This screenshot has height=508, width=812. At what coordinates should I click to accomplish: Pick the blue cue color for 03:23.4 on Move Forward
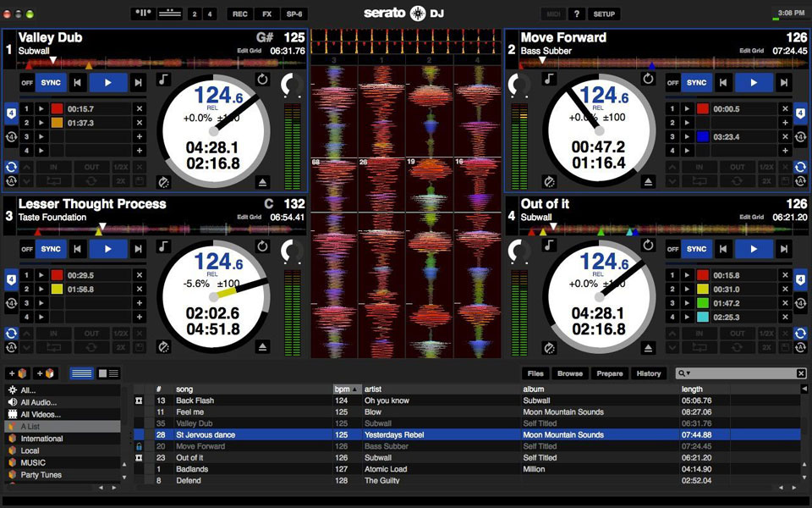pyautogui.click(x=703, y=137)
